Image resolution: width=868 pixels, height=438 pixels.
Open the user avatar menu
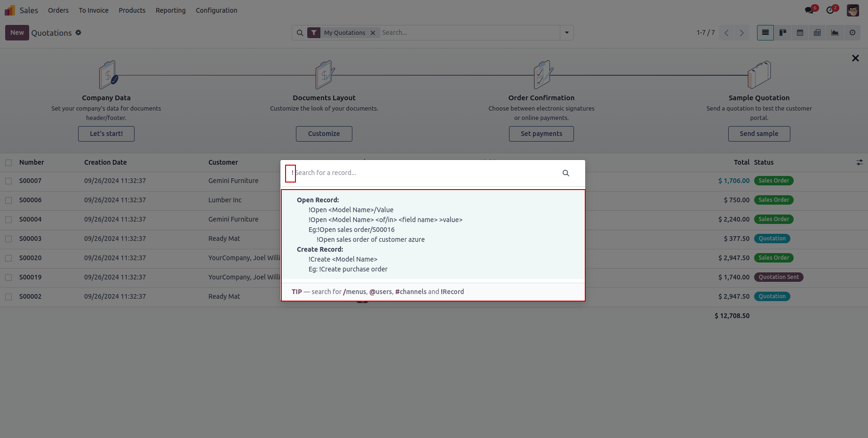(x=852, y=10)
